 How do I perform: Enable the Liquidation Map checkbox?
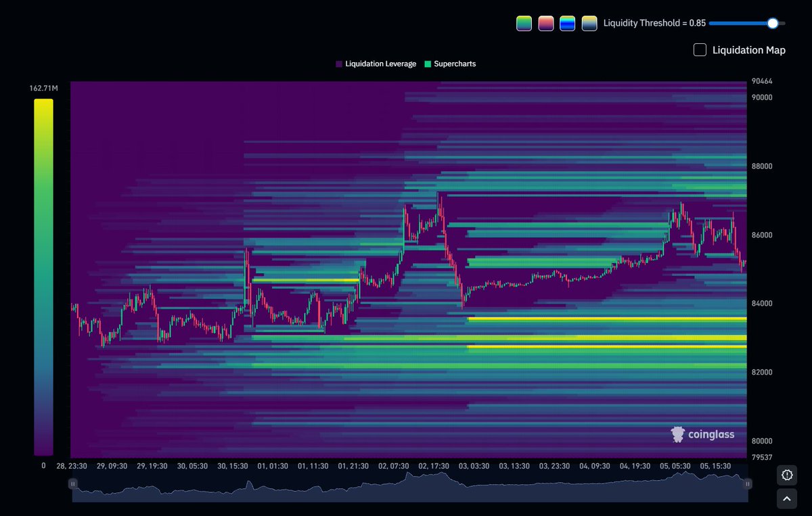coord(700,49)
